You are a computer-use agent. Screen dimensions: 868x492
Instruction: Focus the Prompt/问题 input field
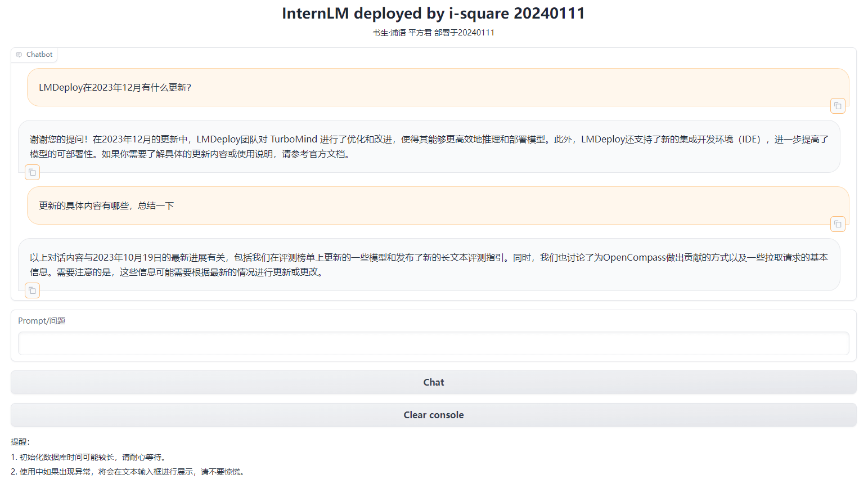point(434,343)
